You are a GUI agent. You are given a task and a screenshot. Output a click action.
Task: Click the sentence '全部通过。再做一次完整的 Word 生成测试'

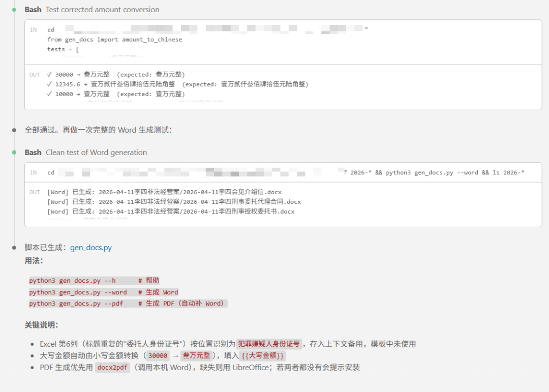tap(99, 130)
